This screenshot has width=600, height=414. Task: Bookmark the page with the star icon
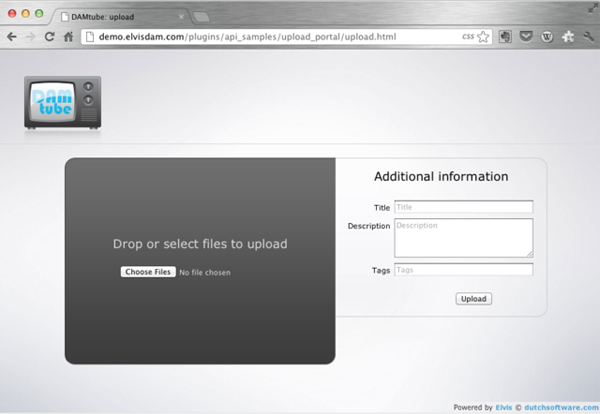(483, 37)
